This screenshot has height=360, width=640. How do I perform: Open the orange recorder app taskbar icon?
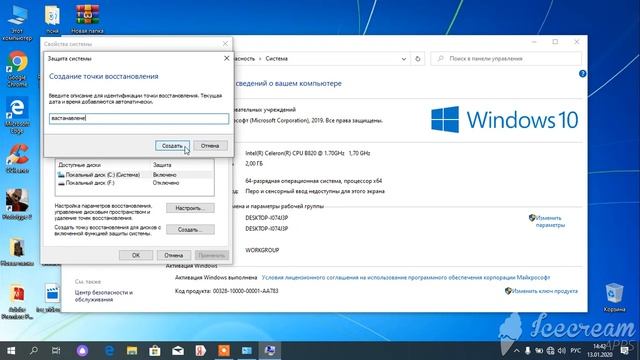coord(224,351)
